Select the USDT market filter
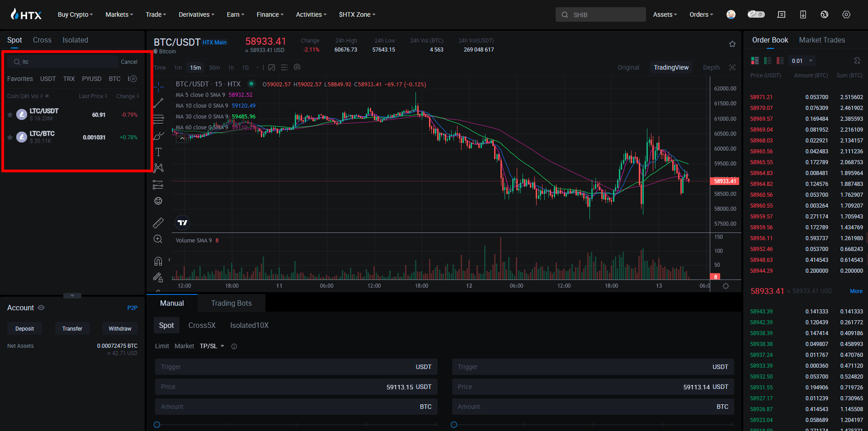868x431 pixels. [48, 79]
